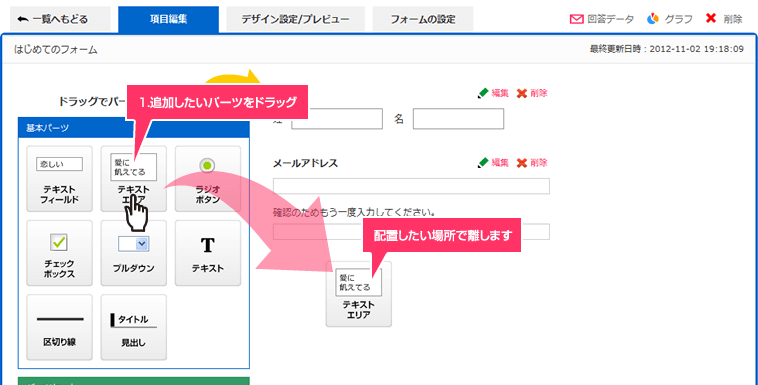
Task: Select the チェックボックス part tile
Action: tap(59, 253)
